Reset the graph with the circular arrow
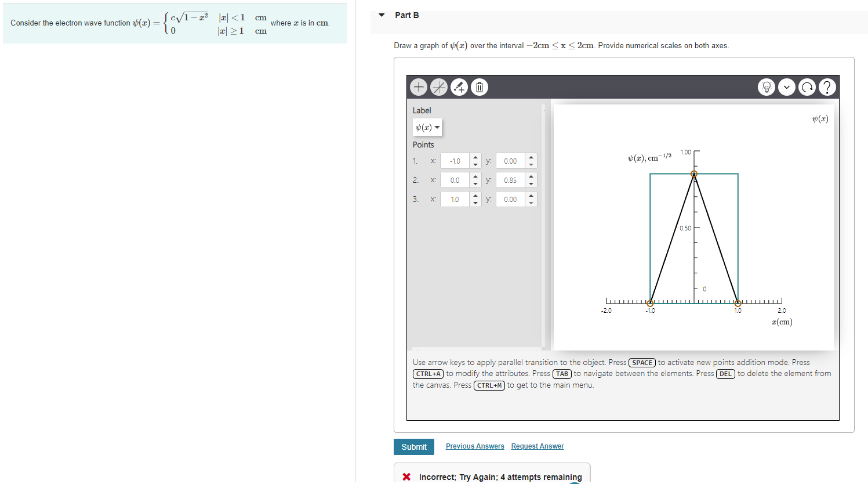This screenshot has width=868, height=484. (x=807, y=86)
